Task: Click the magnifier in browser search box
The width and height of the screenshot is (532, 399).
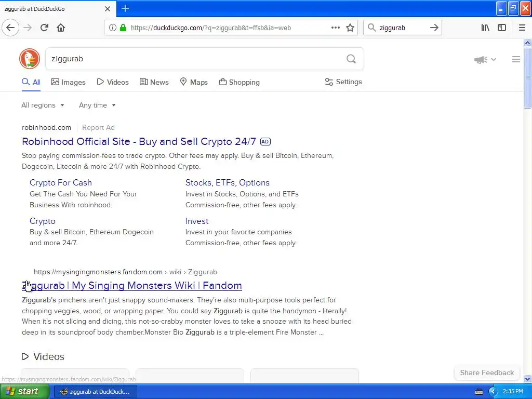Action: point(372,28)
